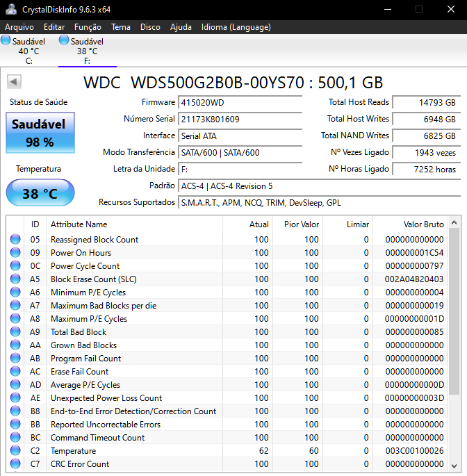This screenshot has height=476, width=467.
Task: Click status orb for Erase Fail Count
Action: tap(15, 371)
